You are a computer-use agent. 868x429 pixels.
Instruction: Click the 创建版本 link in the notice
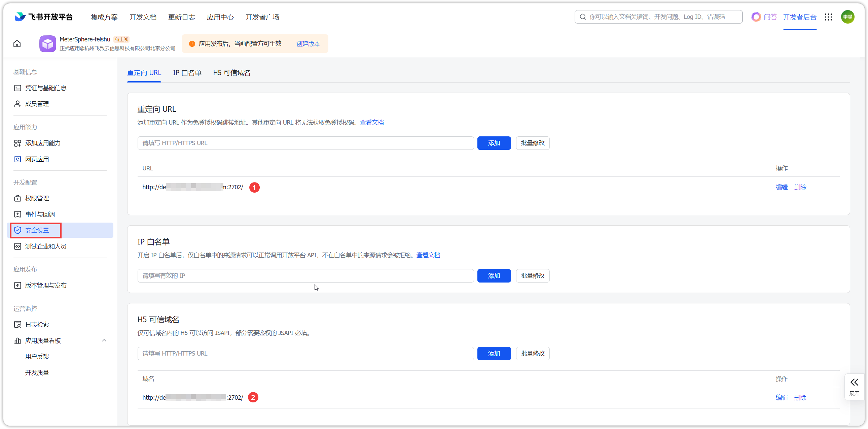[x=308, y=43]
